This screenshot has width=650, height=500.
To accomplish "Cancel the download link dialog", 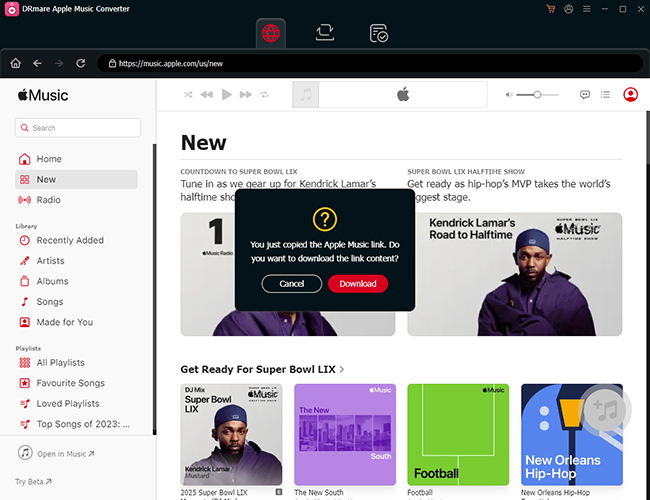I will [291, 284].
